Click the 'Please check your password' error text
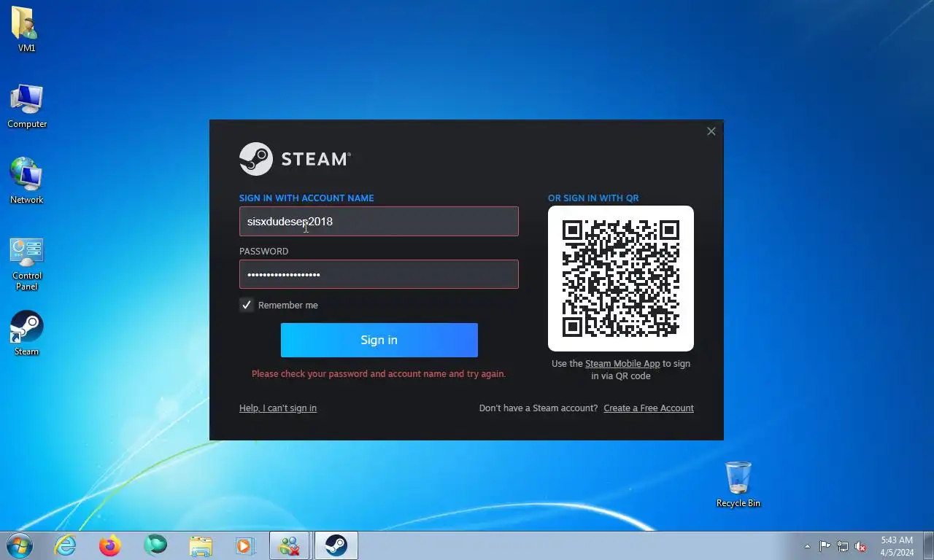 click(379, 374)
